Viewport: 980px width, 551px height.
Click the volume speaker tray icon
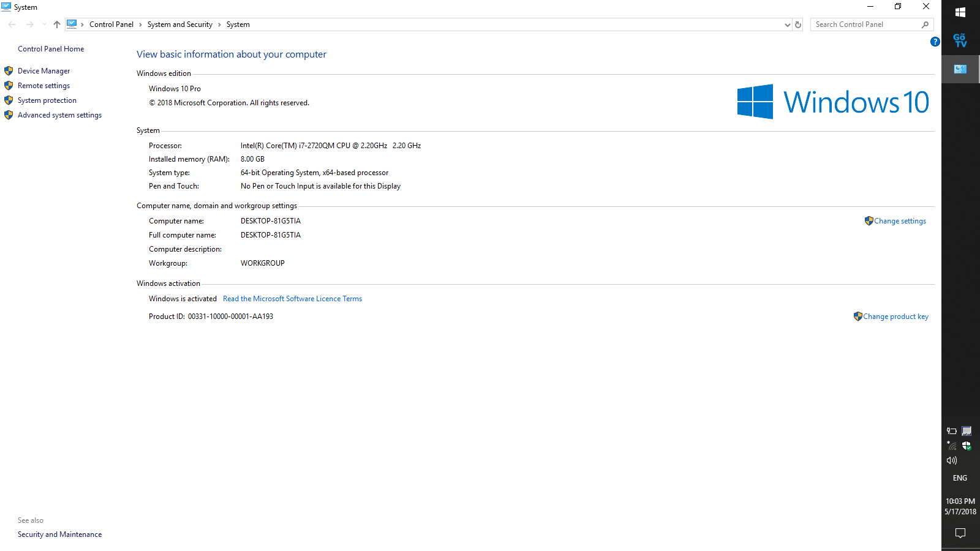click(x=952, y=460)
